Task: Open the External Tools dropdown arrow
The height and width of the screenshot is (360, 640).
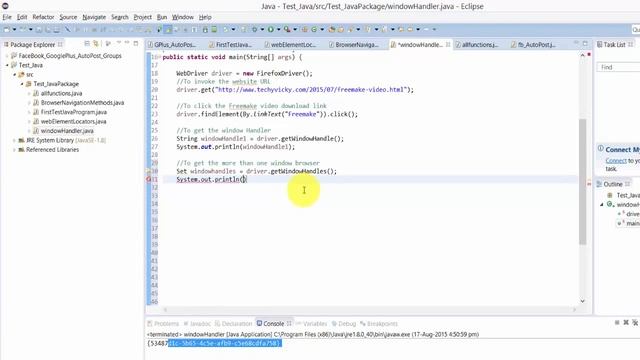Action: pyautogui.click(x=295, y=29)
